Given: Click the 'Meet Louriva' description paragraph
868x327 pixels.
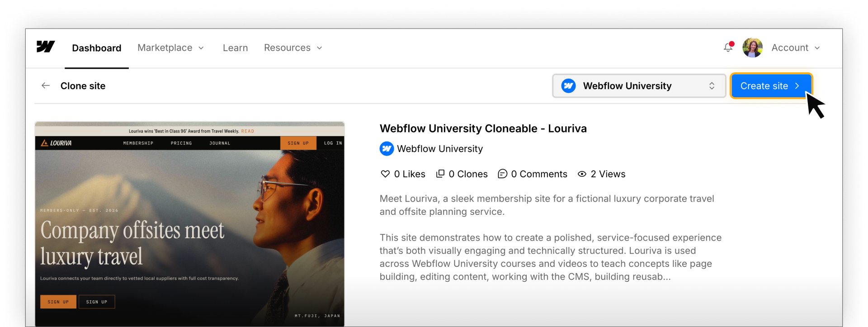Looking at the screenshot, I should point(547,205).
